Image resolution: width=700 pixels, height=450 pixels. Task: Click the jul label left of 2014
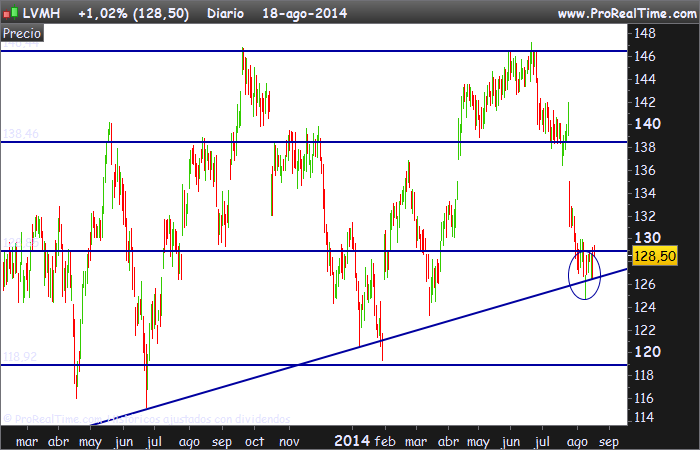(x=154, y=442)
